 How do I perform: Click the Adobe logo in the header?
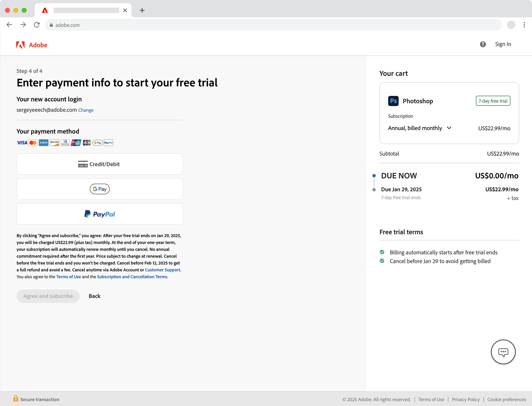31,45
